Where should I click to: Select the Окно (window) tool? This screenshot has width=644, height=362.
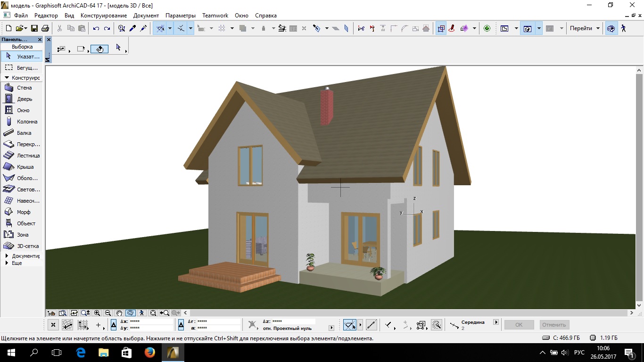(21, 110)
